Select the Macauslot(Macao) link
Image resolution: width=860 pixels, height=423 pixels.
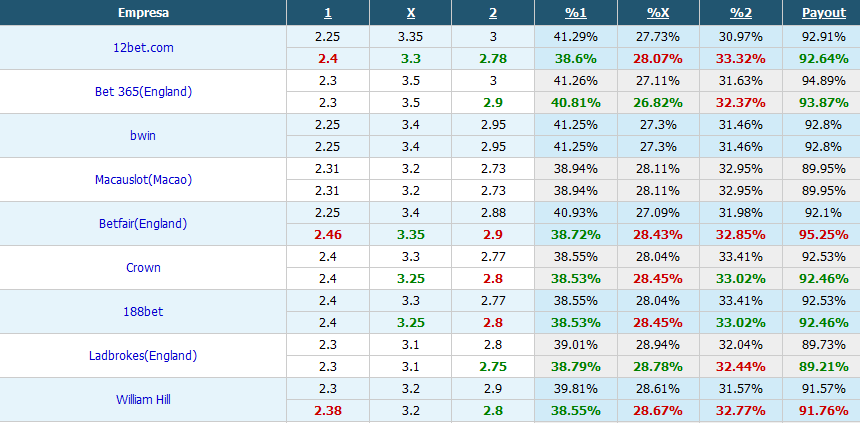143,180
